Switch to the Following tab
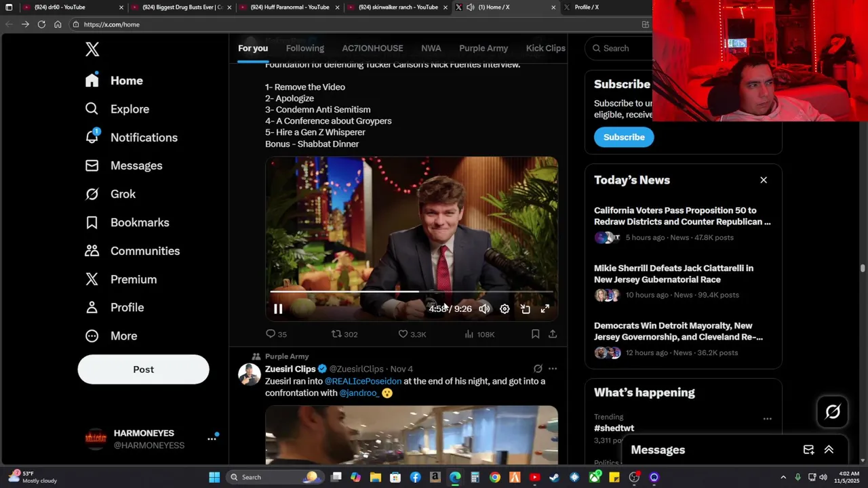The height and width of the screenshot is (488, 868). click(305, 48)
